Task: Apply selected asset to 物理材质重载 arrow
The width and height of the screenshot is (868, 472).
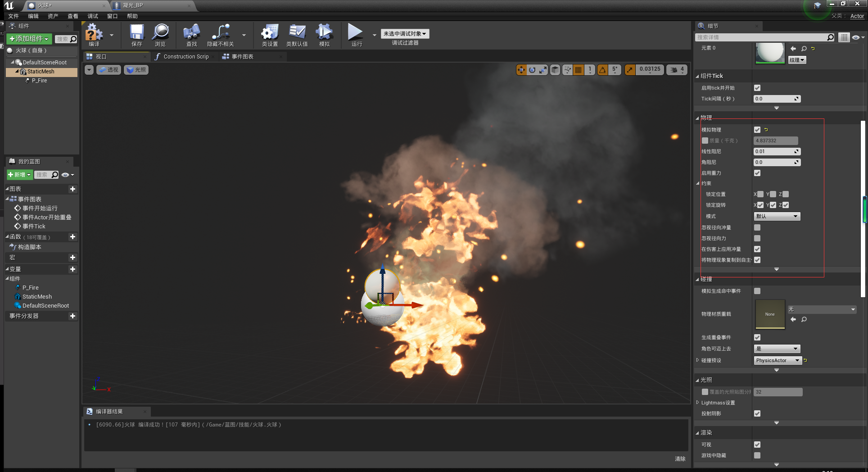Action: [x=793, y=319]
